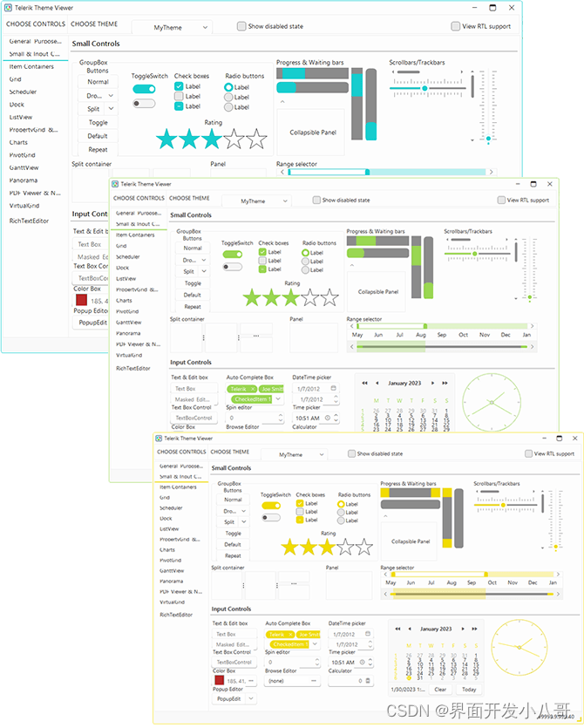Click Range selector left arrow in teal window
Image resolution: width=584 pixels, height=728 pixels.
click(x=282, y=172)
